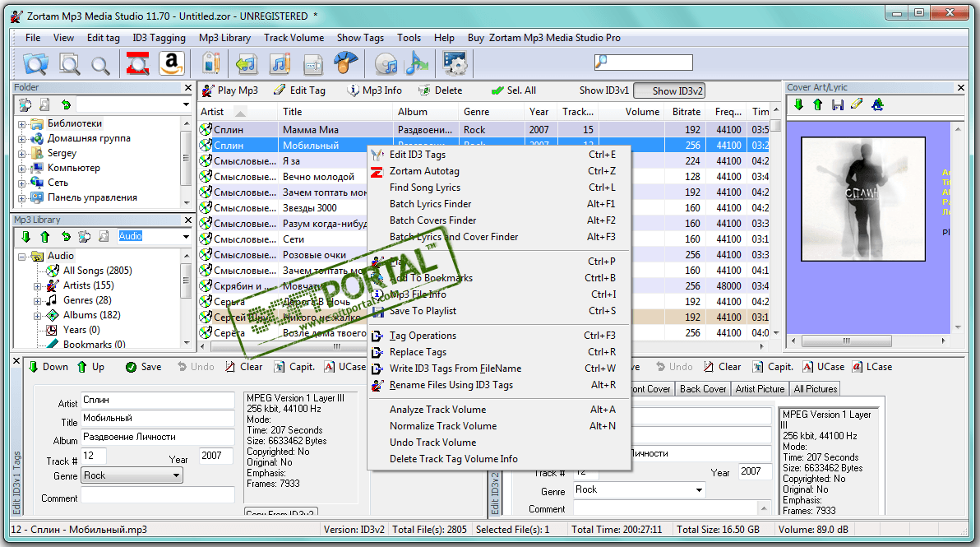Viewport: 980px width, 547px height.
Task: Click Save button in ID3v1 editor
Action: (x=143, y=367)
